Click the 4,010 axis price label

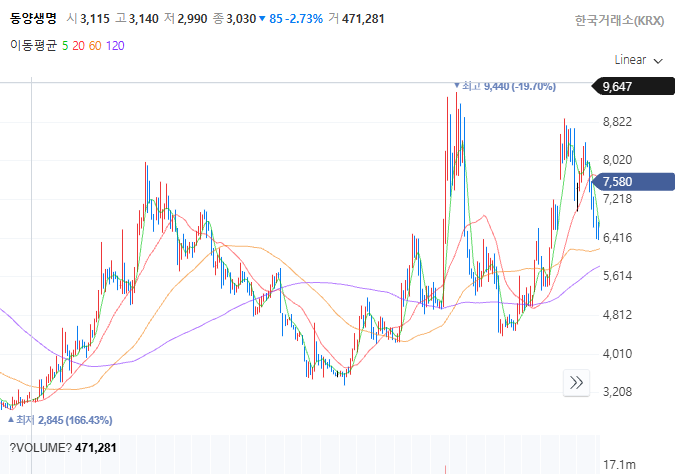pyautogui.click(x=617, y=354)
